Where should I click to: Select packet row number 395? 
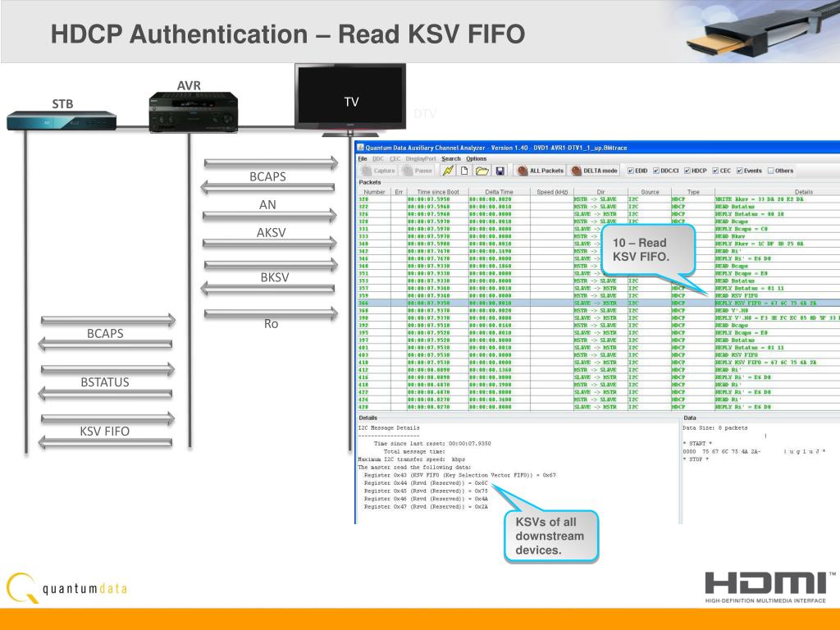pos(598,333)
